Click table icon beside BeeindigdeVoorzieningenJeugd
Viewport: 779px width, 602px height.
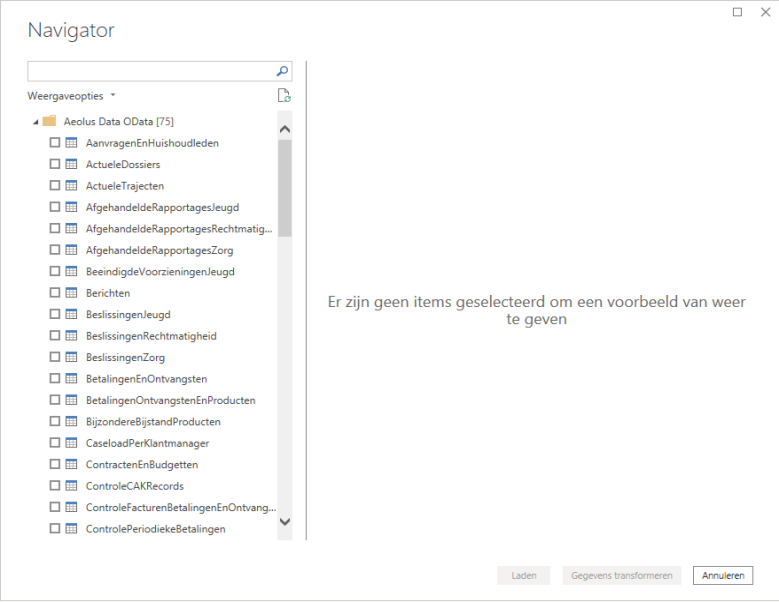click(72, 271)
